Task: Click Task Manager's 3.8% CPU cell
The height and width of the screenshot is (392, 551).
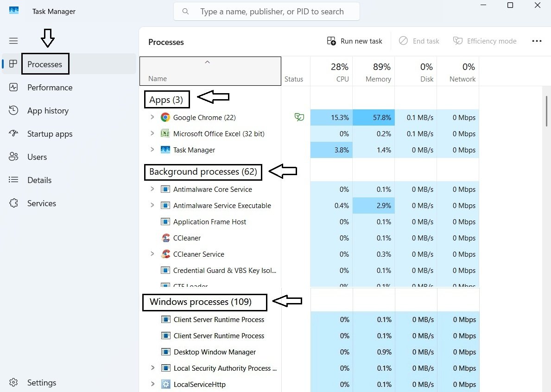Action: pos(331,150)
